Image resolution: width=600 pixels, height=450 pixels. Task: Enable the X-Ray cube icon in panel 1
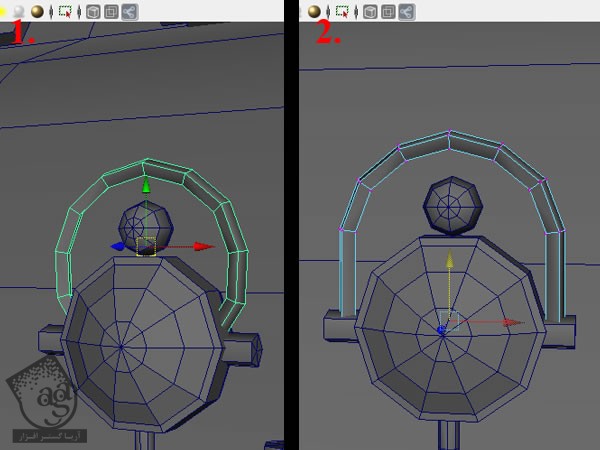coord(92,12)
